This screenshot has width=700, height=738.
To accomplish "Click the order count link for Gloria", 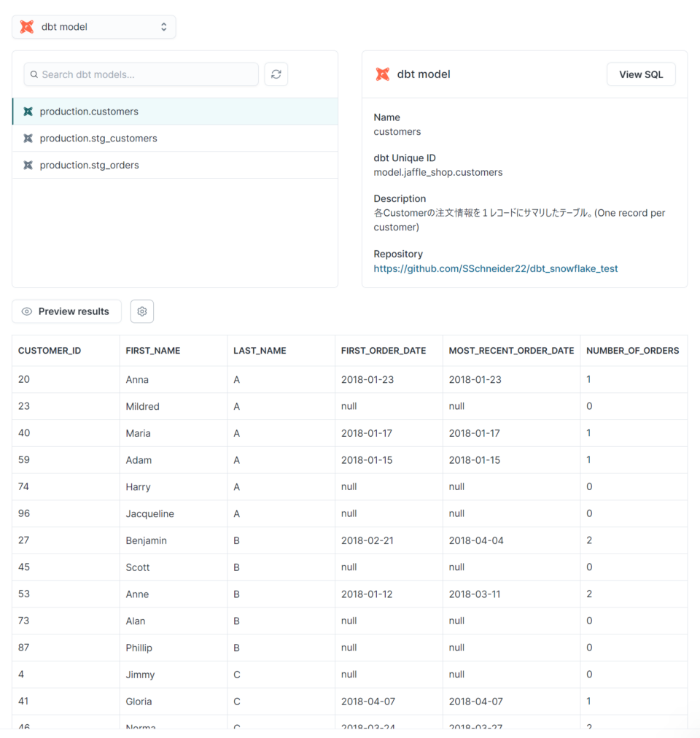I will (588, 701).
